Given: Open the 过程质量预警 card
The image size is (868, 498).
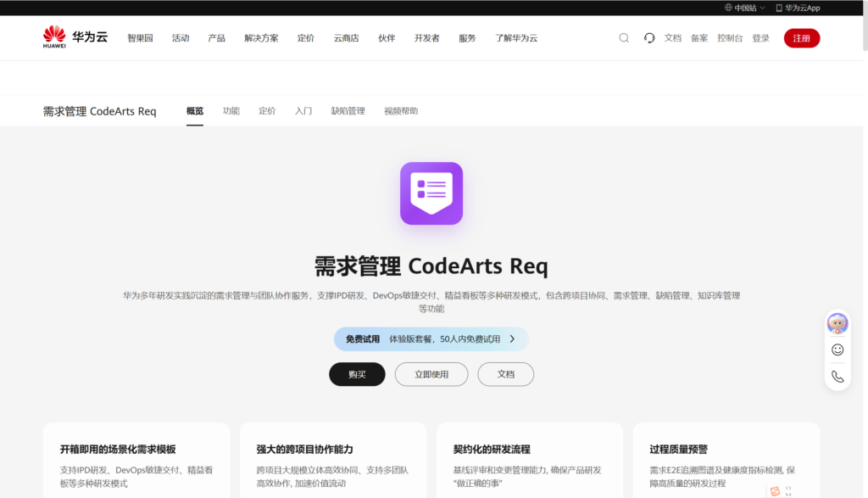Looking at the screenshot, I should tap(726, 461).
